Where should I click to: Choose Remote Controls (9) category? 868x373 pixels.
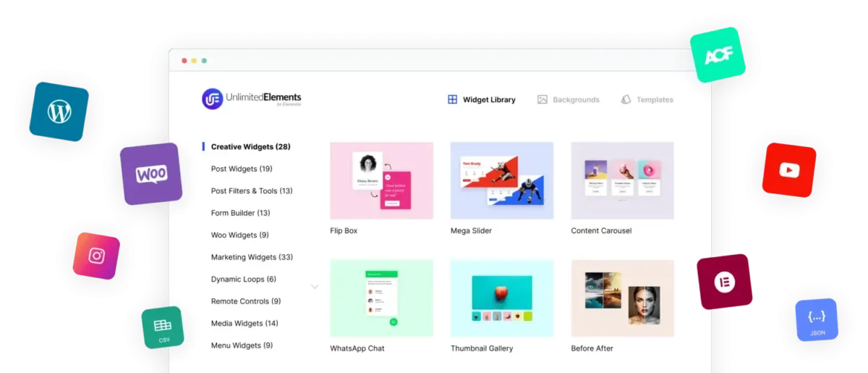246,301
